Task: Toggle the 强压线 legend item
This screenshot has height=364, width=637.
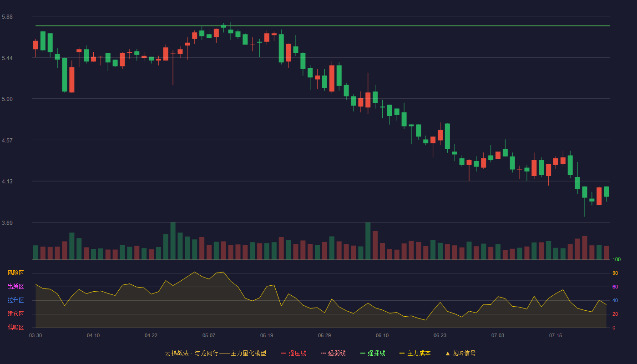Action: tap(293, 353)
